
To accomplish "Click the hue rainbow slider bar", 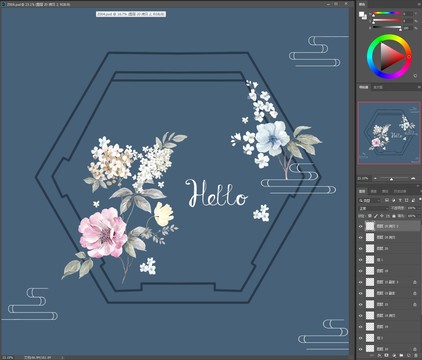I will coord(387,14).
